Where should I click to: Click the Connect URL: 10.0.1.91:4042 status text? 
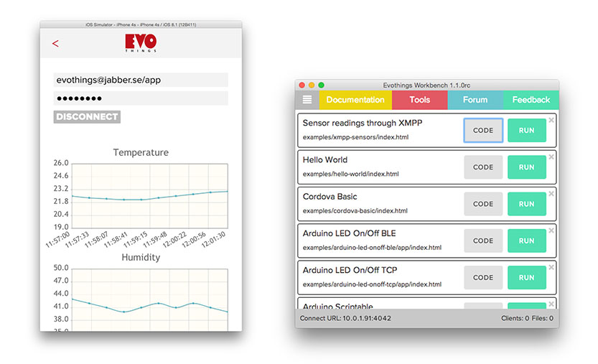click(x=345, y=318)
